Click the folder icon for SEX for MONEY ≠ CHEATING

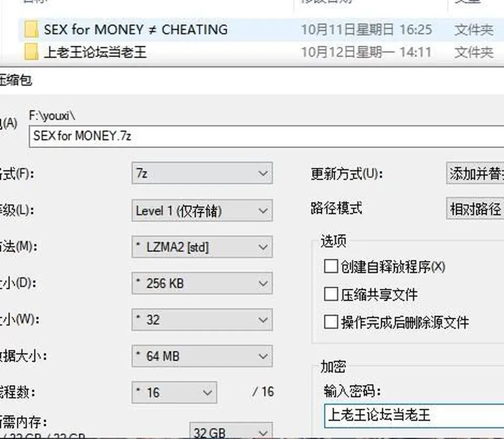pyautogui.click(x=31, y=29)
